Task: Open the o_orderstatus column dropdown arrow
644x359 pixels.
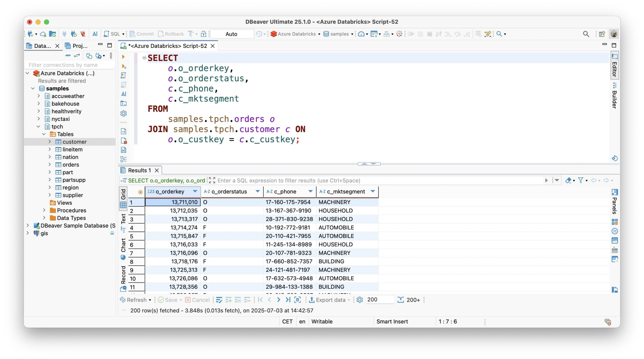Action: pyautogui.click(x=257, y=191)
